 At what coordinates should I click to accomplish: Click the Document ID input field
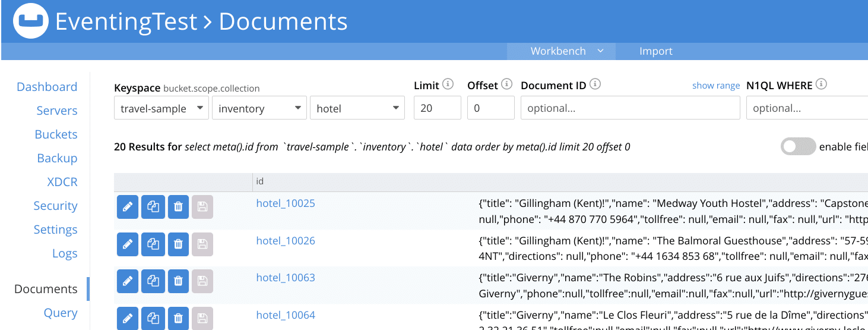(630, 108)
